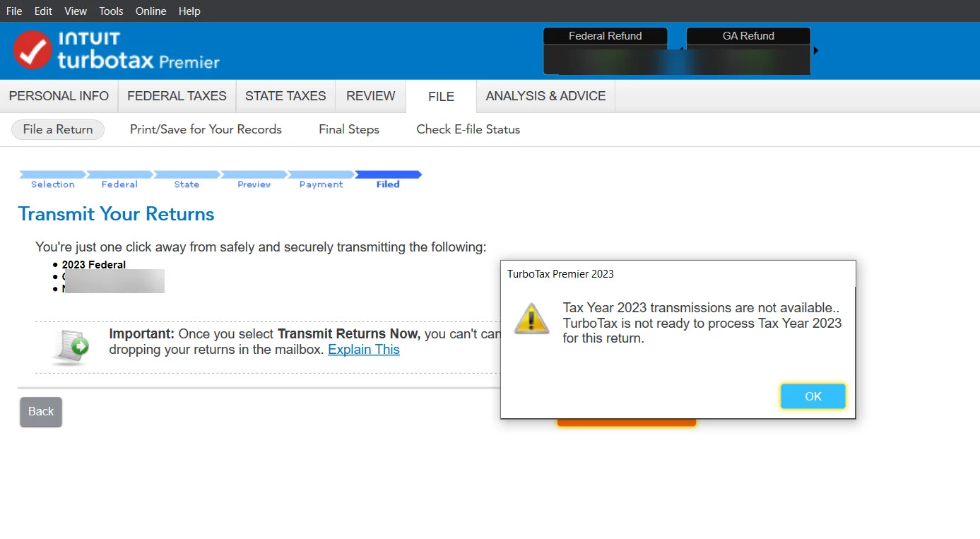
Task: Switch to the PERSONAL INFO tab
Action: [x=59, y=96]
